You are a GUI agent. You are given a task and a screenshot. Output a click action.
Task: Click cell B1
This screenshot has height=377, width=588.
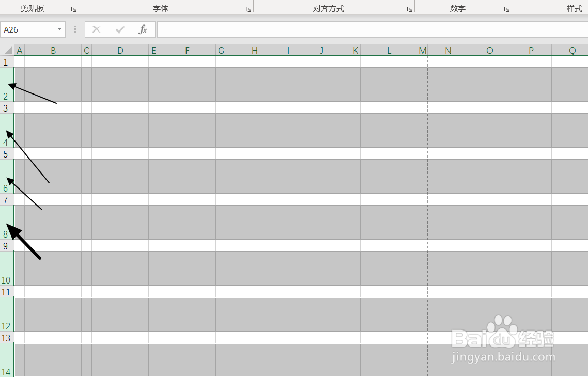tap(53, 61)
